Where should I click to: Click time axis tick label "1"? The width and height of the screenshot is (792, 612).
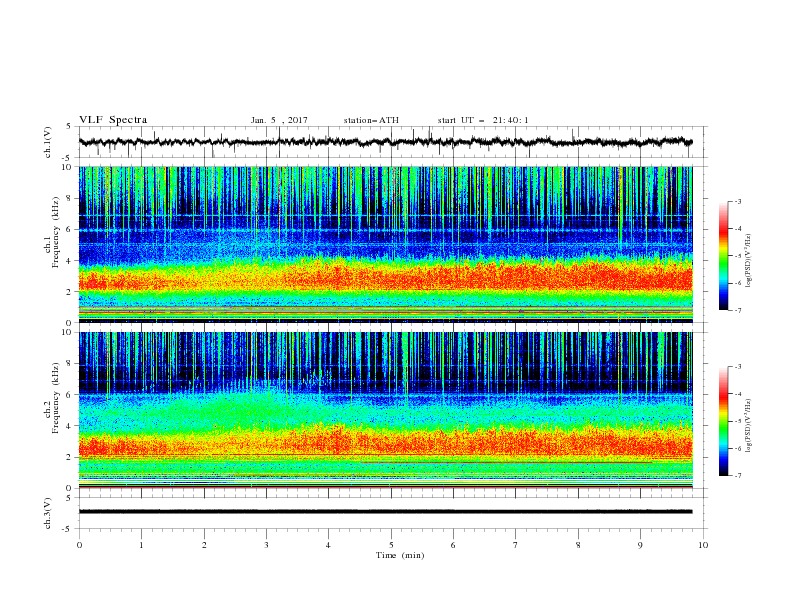[141, 545]
